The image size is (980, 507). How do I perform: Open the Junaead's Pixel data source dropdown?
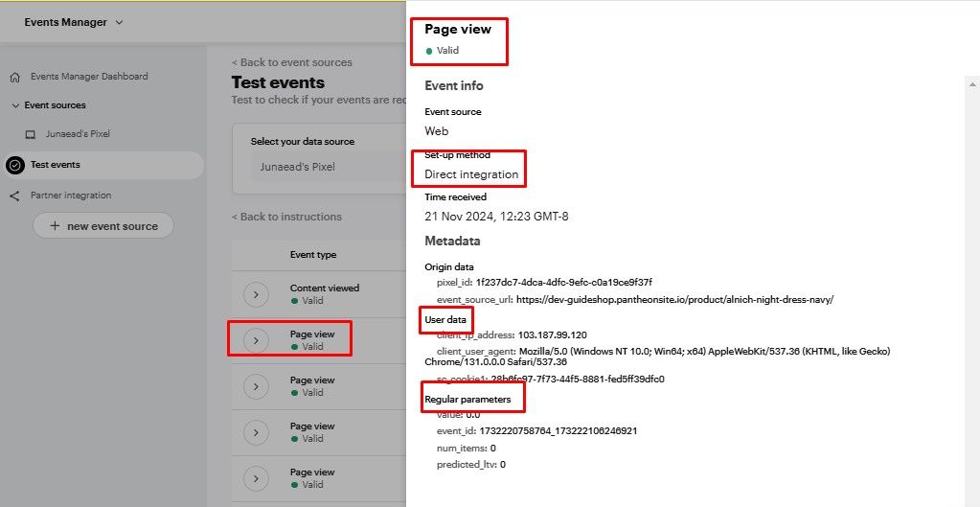[x=329, y=167]
